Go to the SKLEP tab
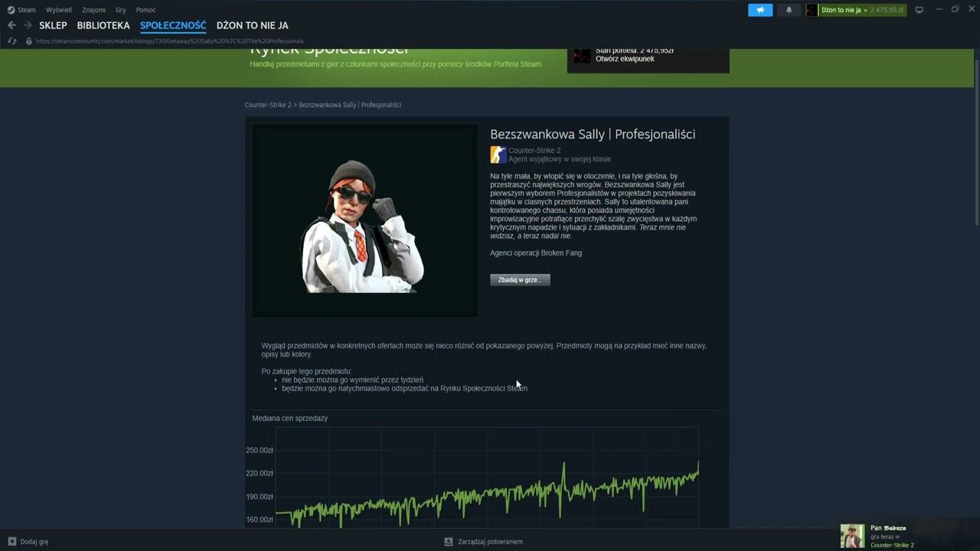The width and height of the screenshot is (980, 551). tap(53, 25)
